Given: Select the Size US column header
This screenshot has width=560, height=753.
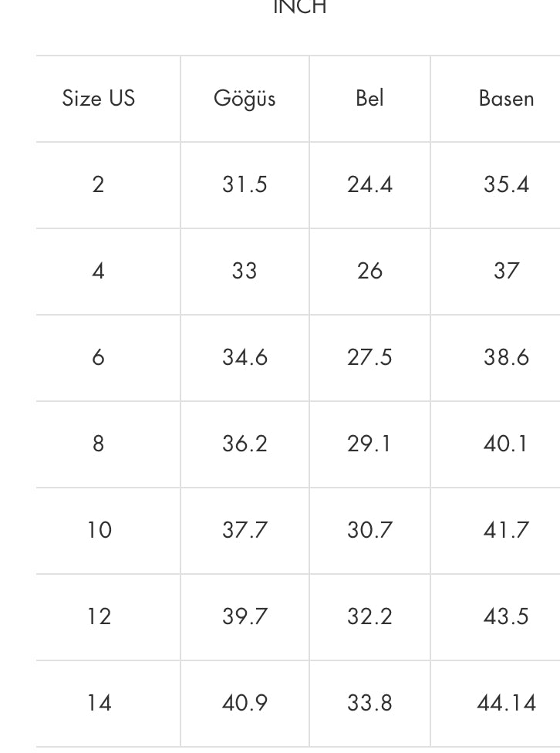Looking at the screenshot, I should (x=99, y=99).
